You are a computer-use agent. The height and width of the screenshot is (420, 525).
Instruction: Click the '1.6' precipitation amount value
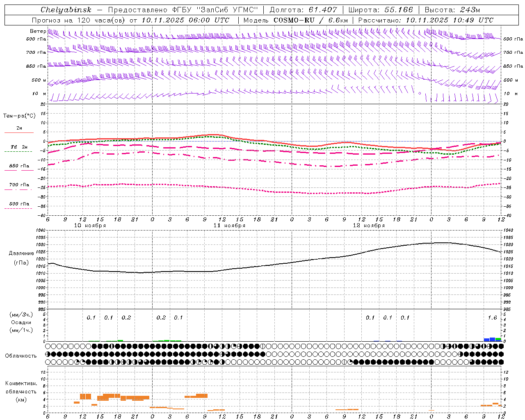(x=492, y=317)
